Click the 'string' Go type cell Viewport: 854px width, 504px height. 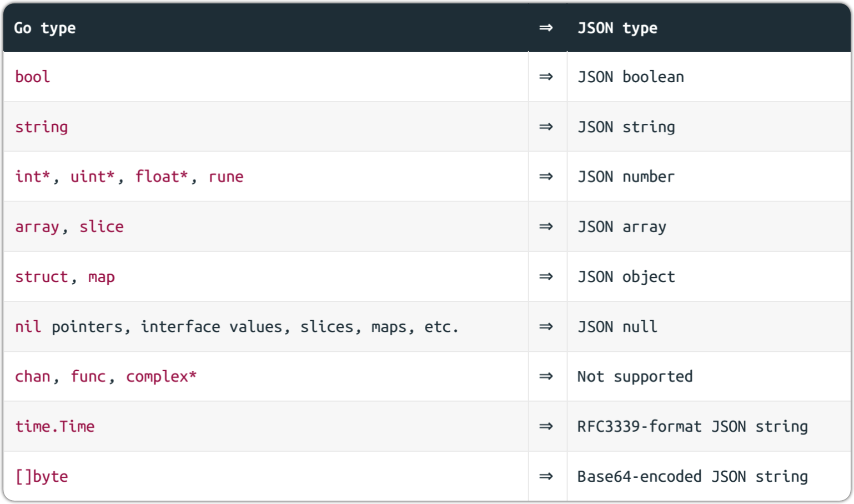pos(265,127)
